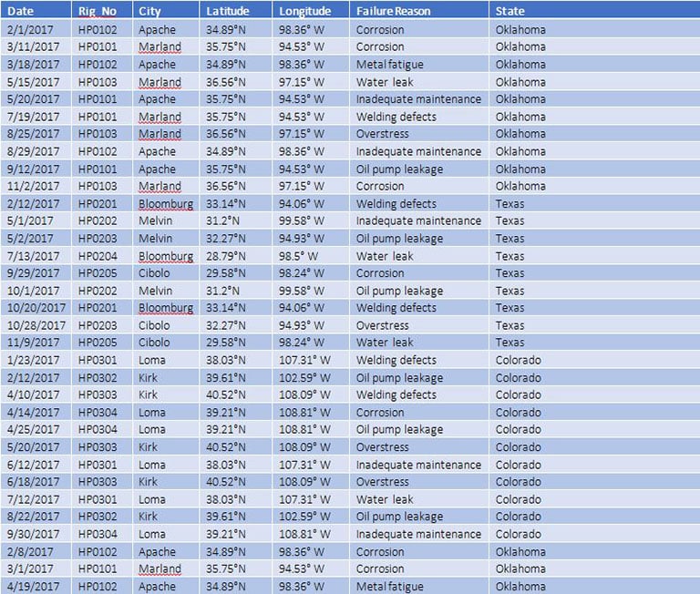Click Metal fatigue in the 4/19/2017 row
Screen dimensions: 700x594
[x=390, y=587]
